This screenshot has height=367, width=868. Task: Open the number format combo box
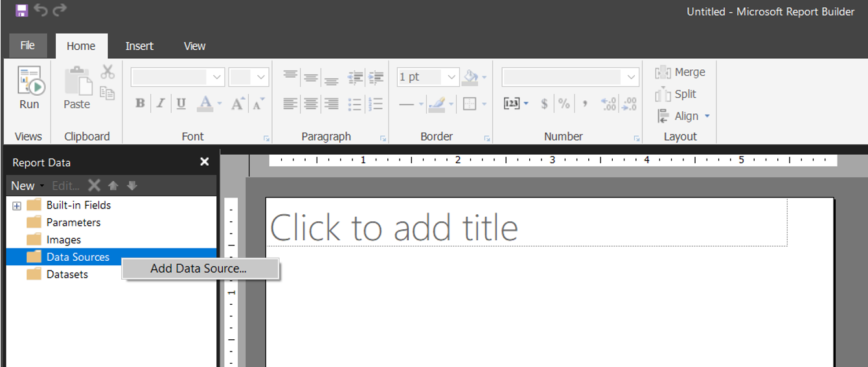pyautogui.click(x=571, y=77)
